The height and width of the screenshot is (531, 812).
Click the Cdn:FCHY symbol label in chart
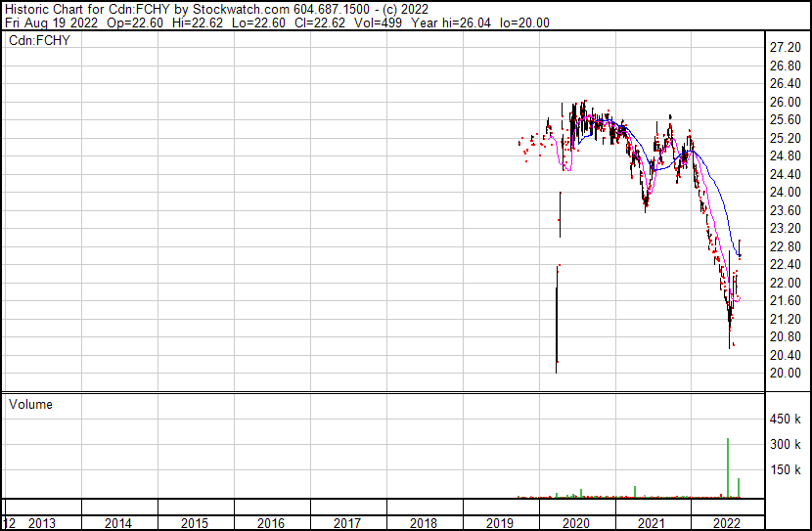pos(40,41)
